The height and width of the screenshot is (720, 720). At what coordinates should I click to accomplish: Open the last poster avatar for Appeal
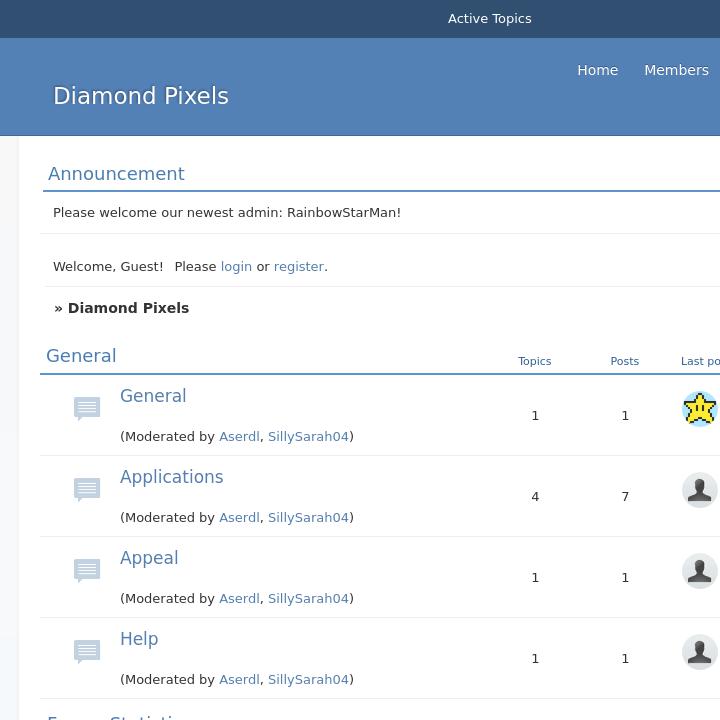(699, 571)
